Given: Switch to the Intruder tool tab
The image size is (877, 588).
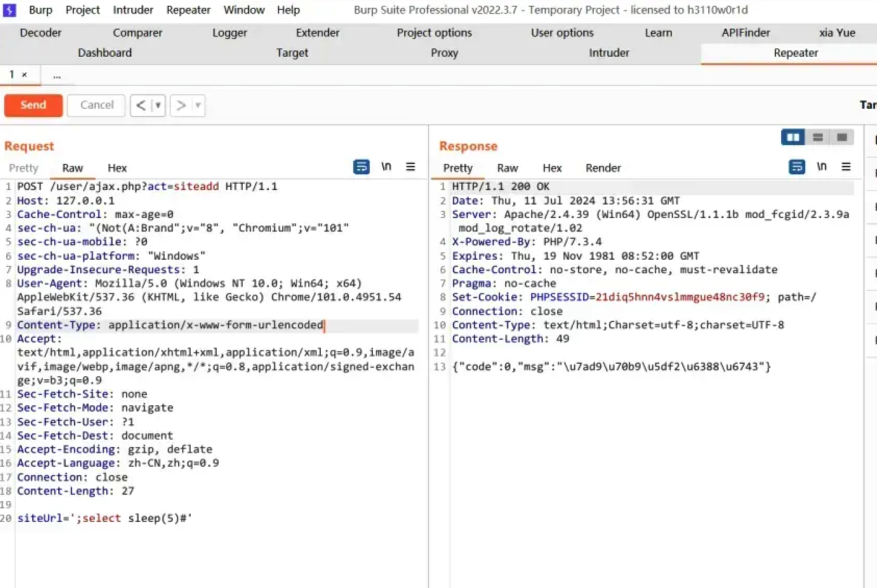Looking at the screenshot, I should coord(609,53).
